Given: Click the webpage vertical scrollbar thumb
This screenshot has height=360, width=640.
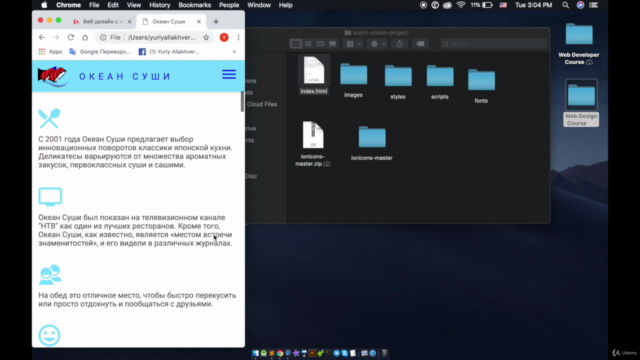Looking at the screenshot, I should pyautogui.click(x=242, y=101).
